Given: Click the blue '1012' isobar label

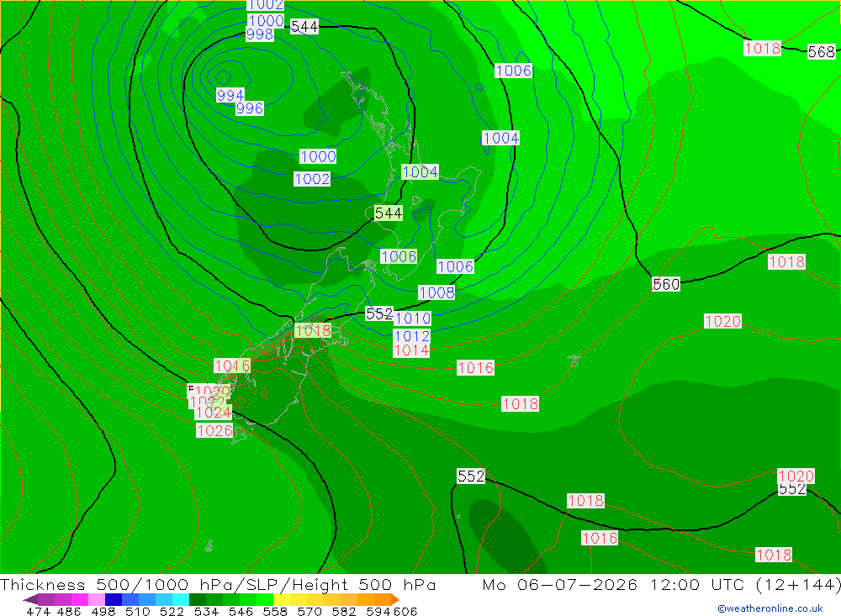Looking at the screenshot, I should (x=412, y=336).
